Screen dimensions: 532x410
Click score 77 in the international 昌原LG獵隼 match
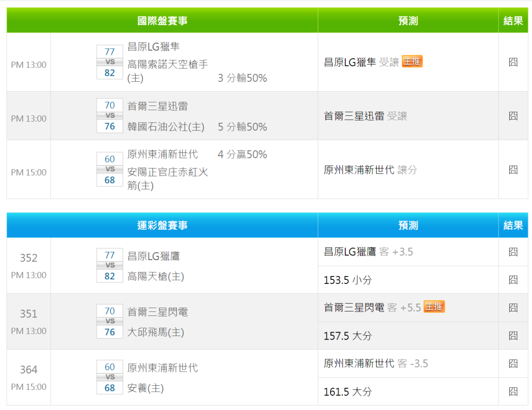[109, 52]
